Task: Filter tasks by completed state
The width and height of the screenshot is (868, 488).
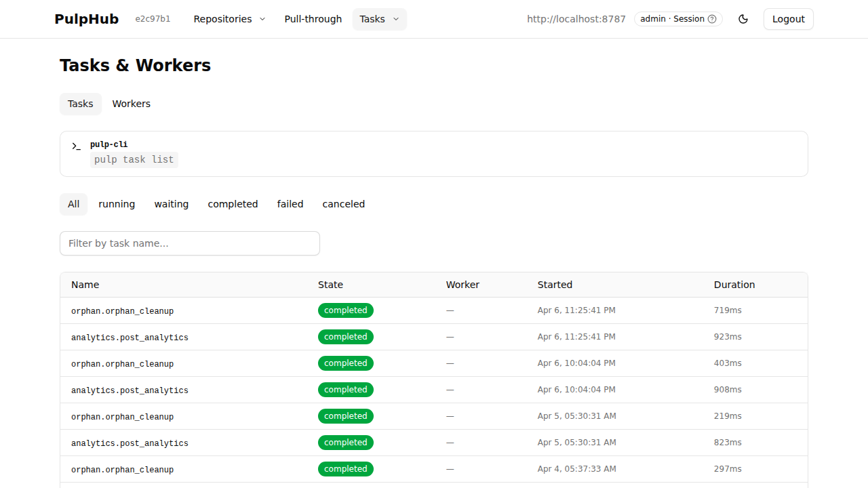Action: pos(233,204)
